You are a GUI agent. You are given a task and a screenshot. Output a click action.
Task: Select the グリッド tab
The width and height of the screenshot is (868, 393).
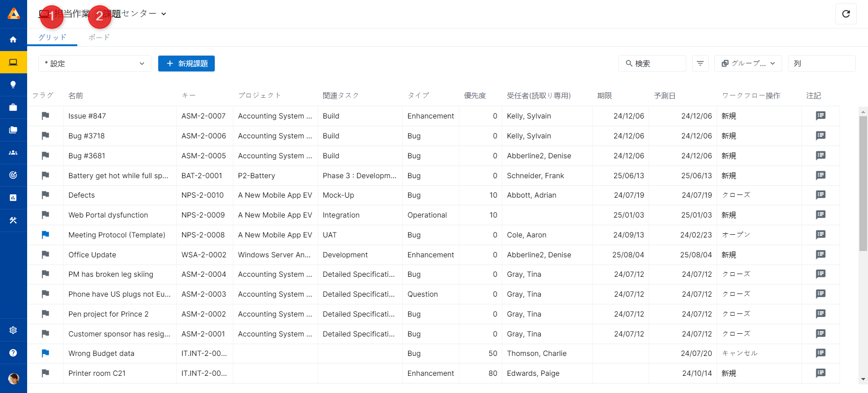pyautogui.click(x=52, y=38)
